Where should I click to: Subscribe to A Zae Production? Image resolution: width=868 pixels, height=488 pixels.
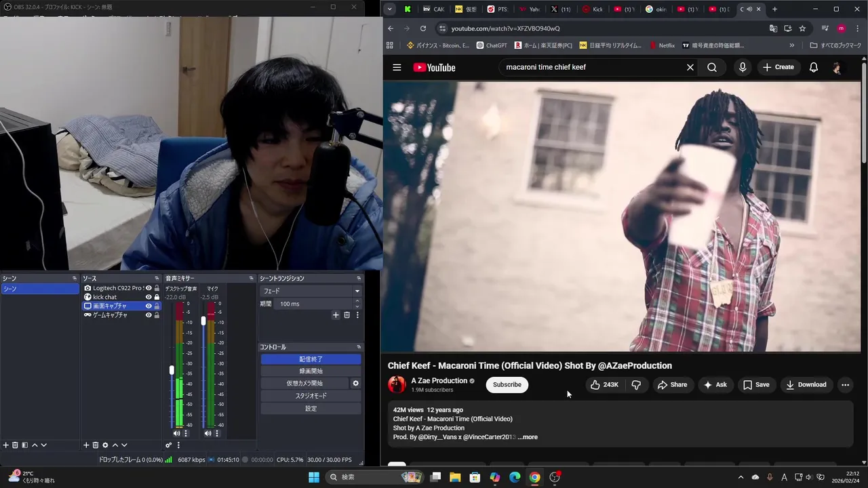507,384
